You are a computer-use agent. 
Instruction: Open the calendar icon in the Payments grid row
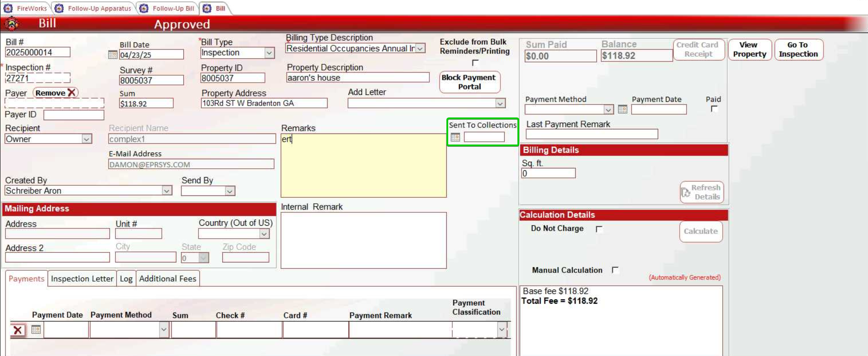[x=36, y=329]
